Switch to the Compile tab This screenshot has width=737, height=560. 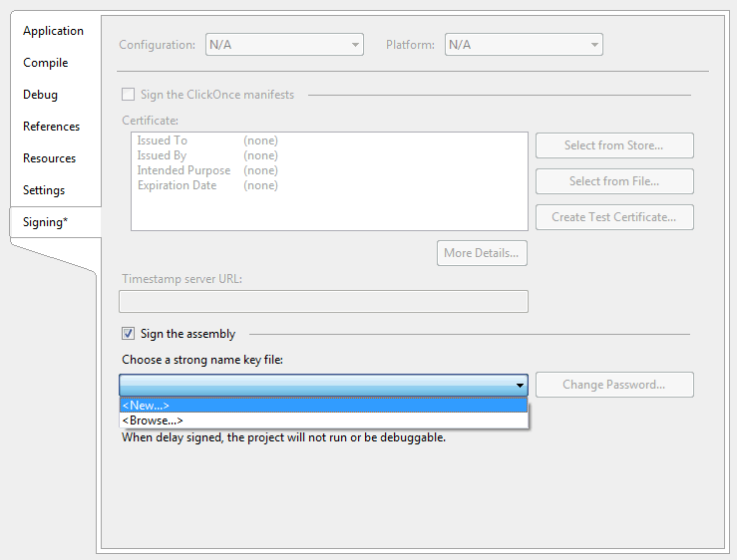point(46,63)
